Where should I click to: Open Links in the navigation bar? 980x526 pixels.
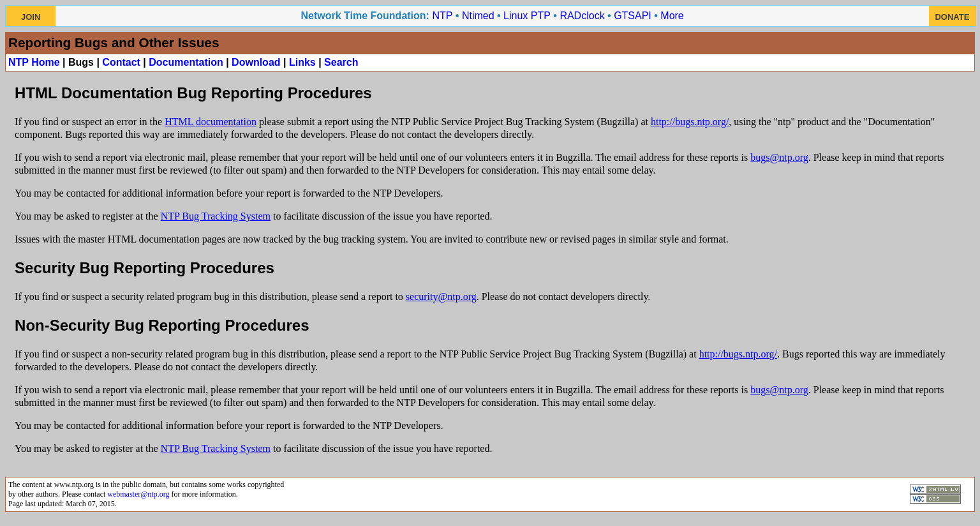(x=302, y=63)
